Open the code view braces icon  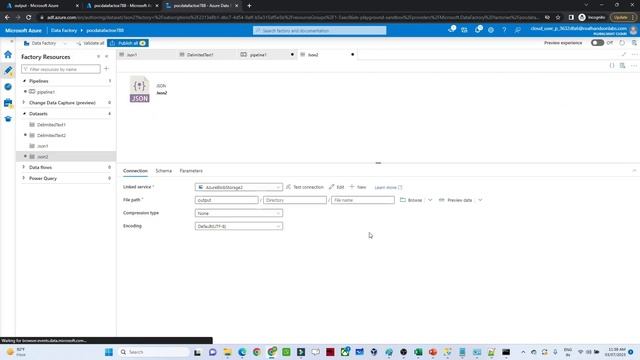(x=612, y=65)
